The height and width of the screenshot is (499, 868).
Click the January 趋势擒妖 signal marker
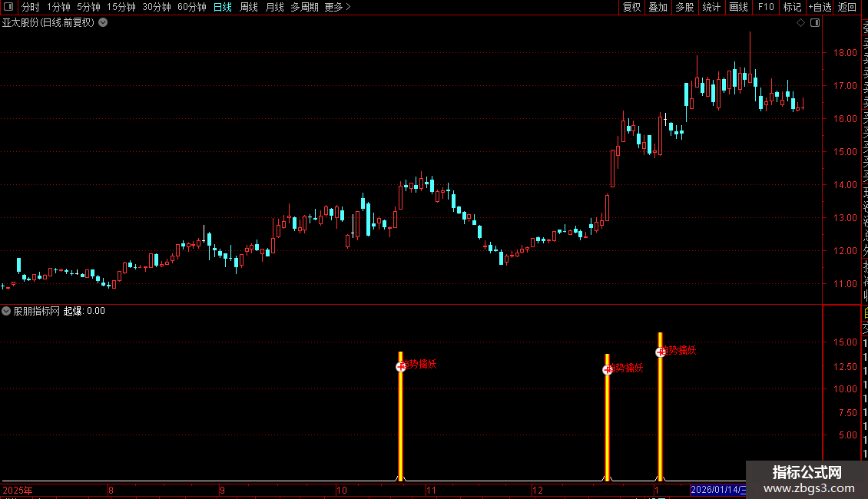661,352
